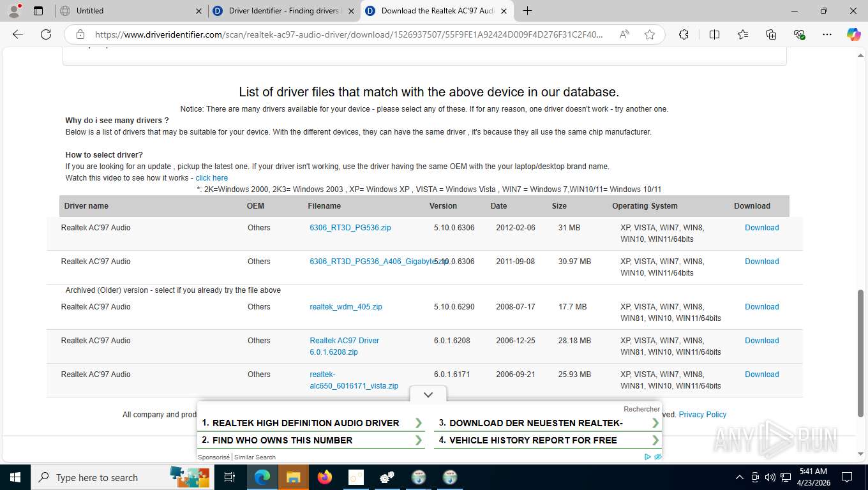
Task: Close the Download the Realtek AC'97 tab
Action: (504, 11)
